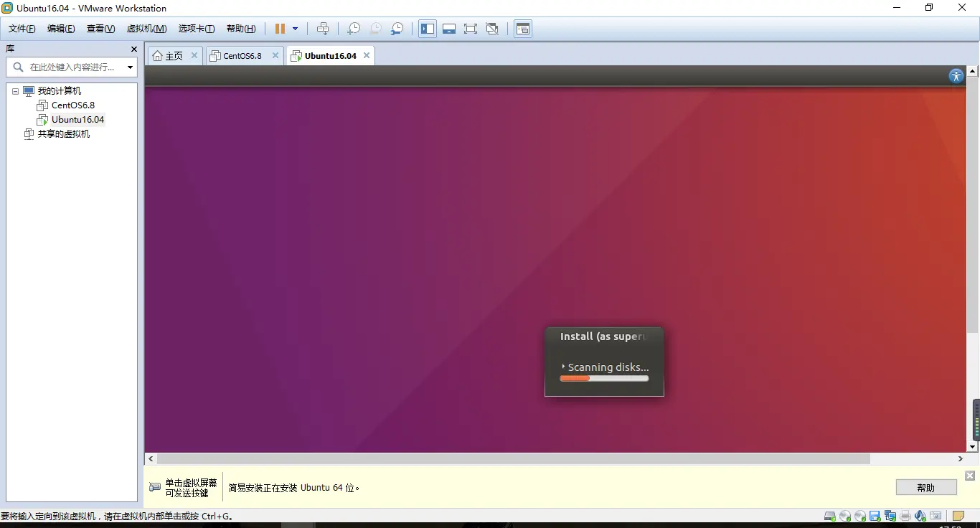Viewport: 980px width, 528px height.
Task: Open the 虚拟机(M) menu
Action: 146,29
